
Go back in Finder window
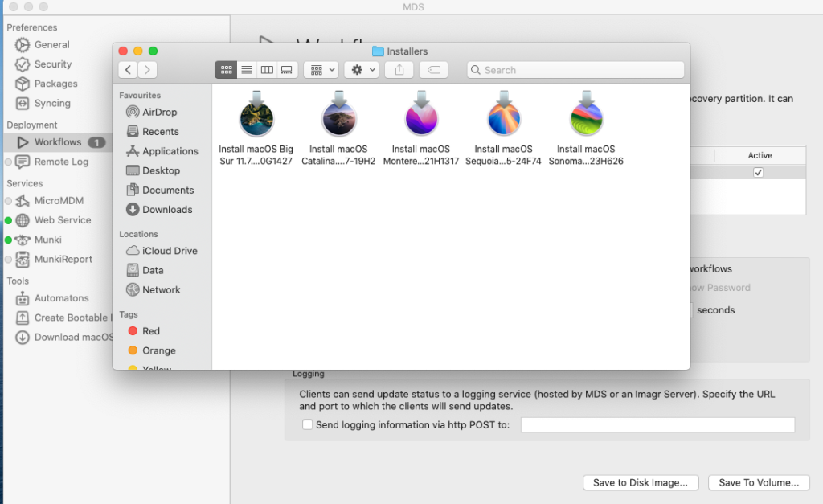tap(128, 70)
